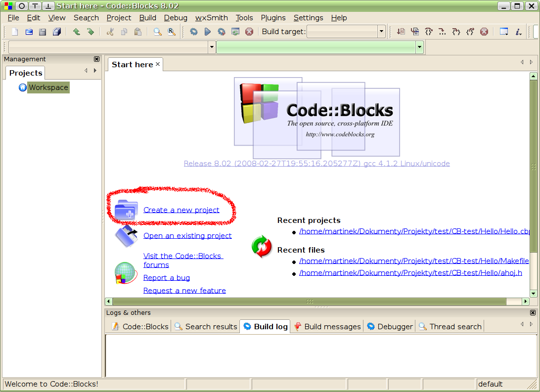
Task: Open recent file Makefile link
Action: (x=414, y=261)
